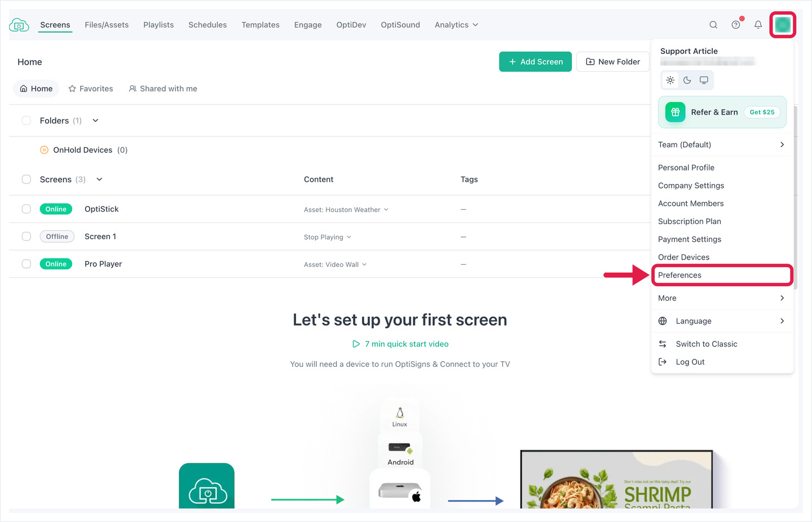Click the OptiSigns cloud logo
The width and height of the screenshot is (812, 522).
[19, 25]
